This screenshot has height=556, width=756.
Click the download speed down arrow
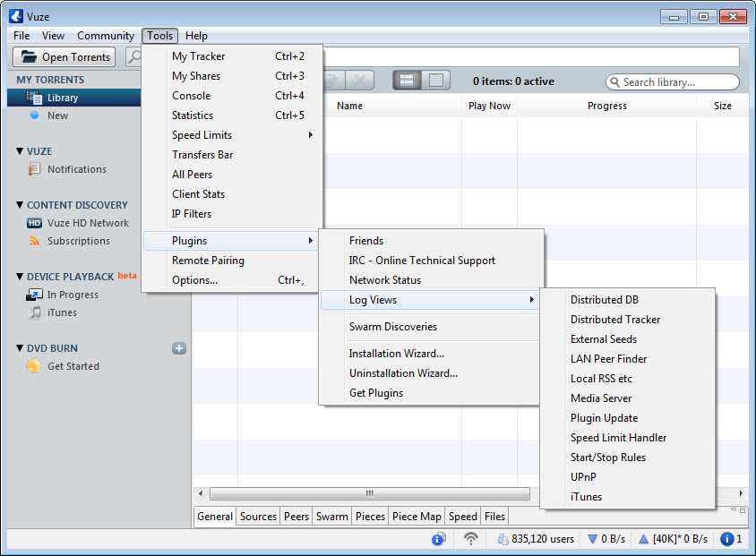[593, 539]
